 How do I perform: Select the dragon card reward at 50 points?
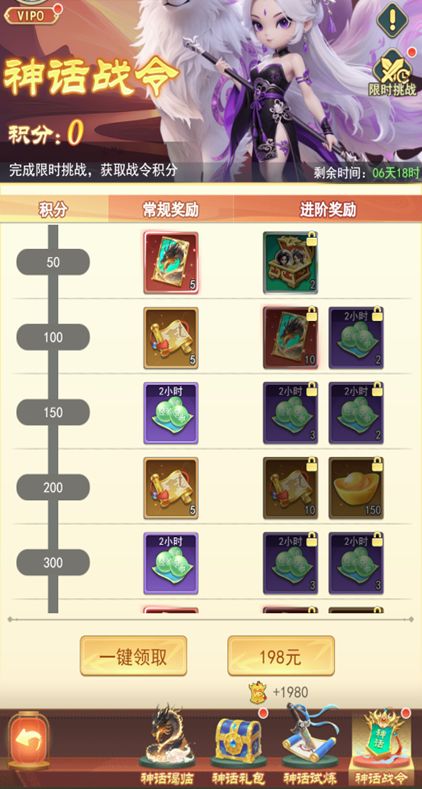tap(171, 262)
